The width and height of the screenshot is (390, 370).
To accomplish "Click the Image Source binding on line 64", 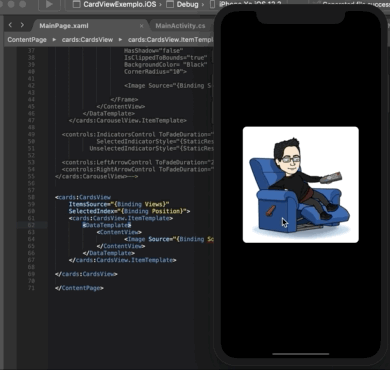I will click(169, 239).
